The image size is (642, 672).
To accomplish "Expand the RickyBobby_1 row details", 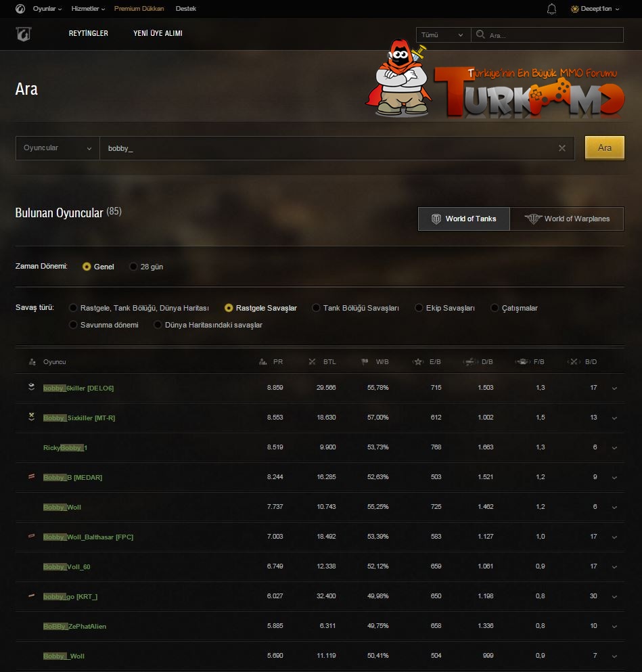I will click(614, 448).
